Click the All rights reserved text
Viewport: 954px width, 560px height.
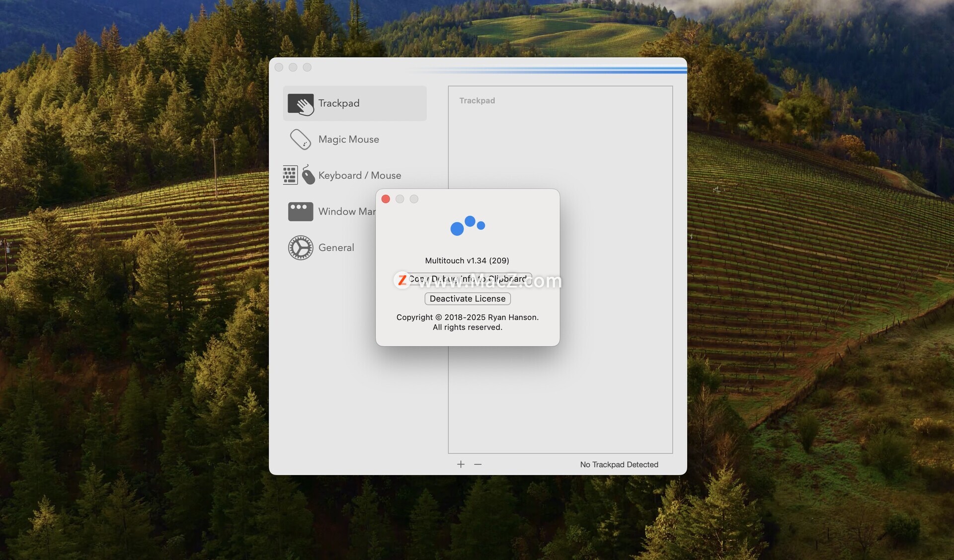tap(468, 327)
